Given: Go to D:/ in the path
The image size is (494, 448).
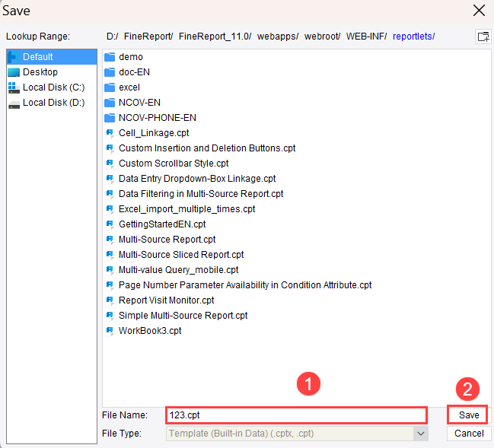Looking at the screenshot, I should click(x=113, y=37).
